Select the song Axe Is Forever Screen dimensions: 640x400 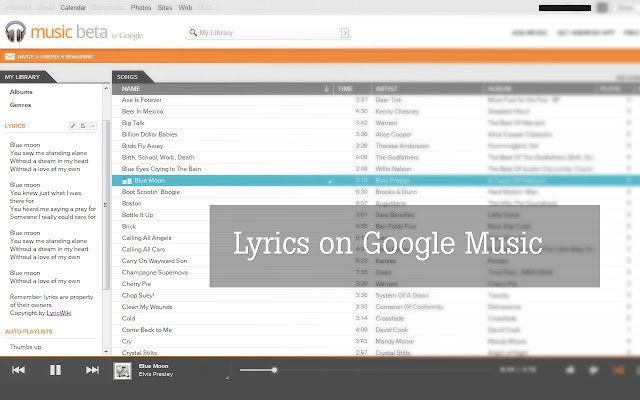142,100
